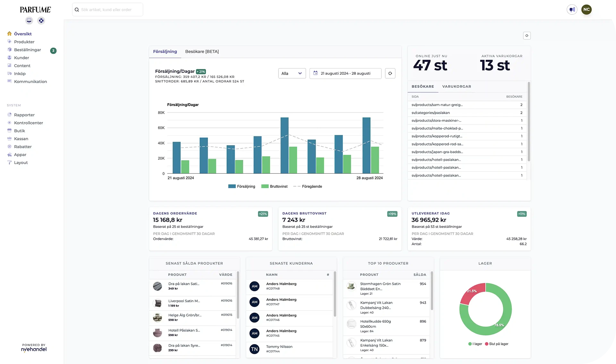Open the date range picker for 21-28 augusti

345,73
